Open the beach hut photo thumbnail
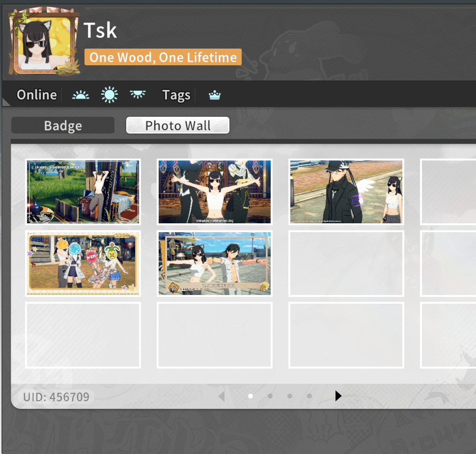 pyautogui.click(x=83, y=192)
